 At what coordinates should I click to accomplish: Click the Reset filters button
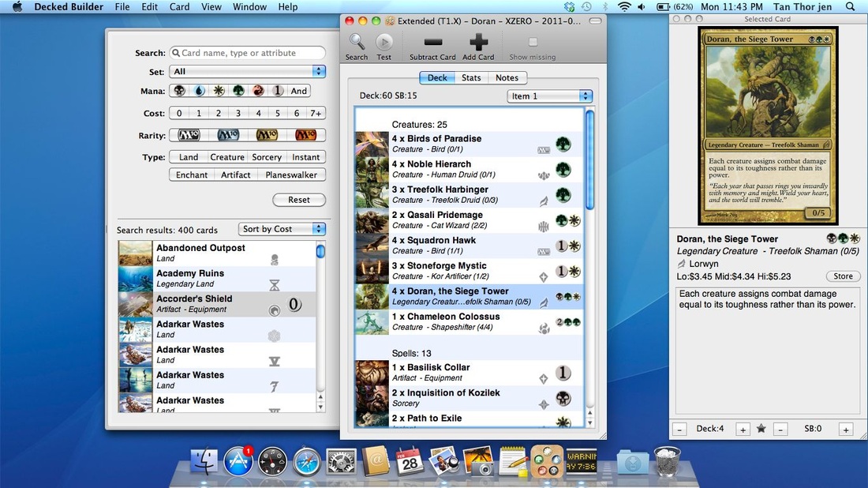click(299, 200)
